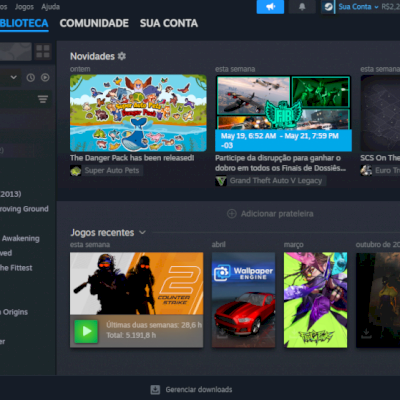Click Gerenciar downloads
This screenshot has height=400, width=400.
[199, 389]
